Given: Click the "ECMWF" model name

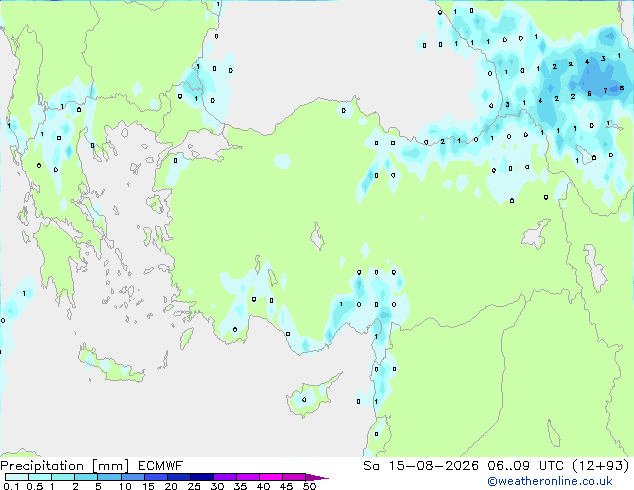Looking at the screenshot, I should point(161,466).
